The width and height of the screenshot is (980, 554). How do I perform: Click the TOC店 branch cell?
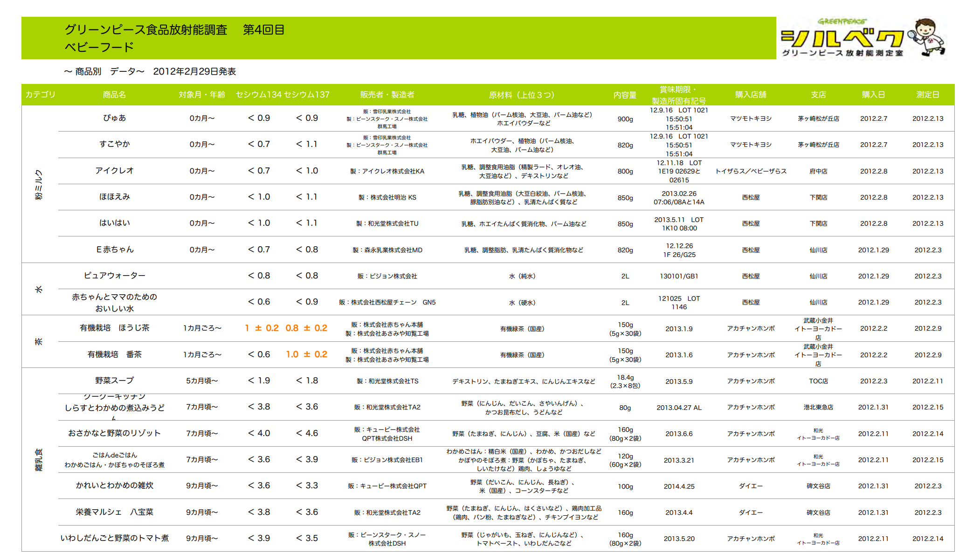point(818,381)
